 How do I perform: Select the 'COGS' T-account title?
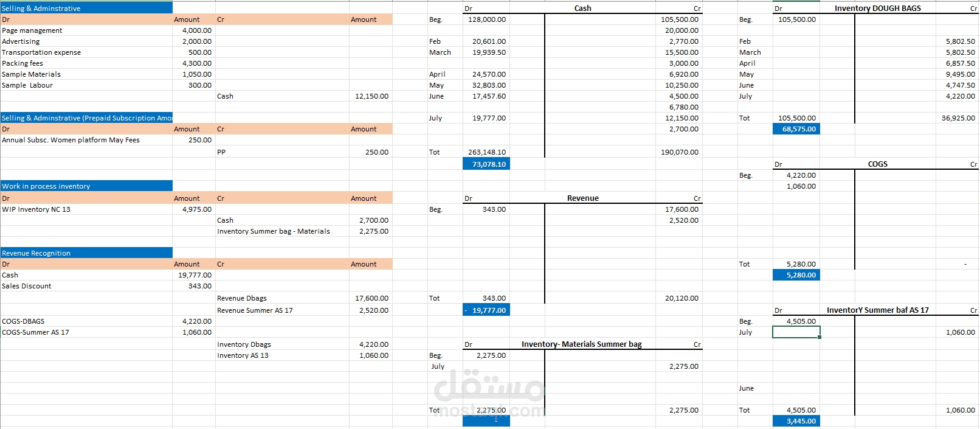pos(877,164)
